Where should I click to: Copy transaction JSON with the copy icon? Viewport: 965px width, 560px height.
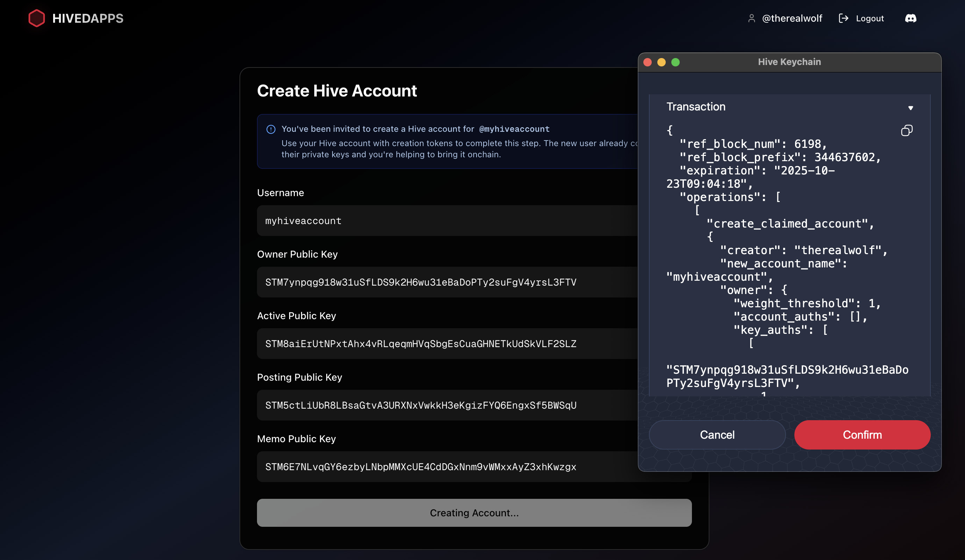coord(906,131)
